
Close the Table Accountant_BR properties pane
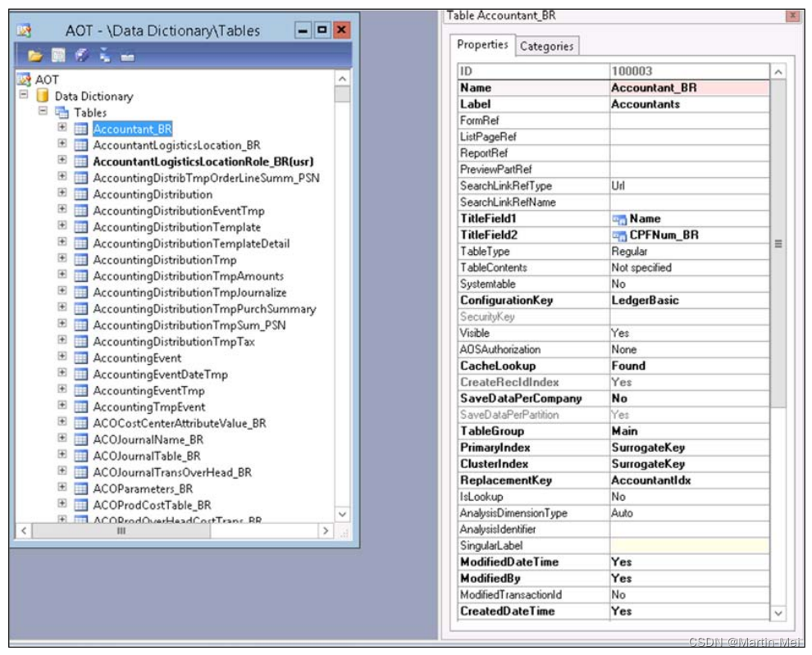(x=793, y=16)
